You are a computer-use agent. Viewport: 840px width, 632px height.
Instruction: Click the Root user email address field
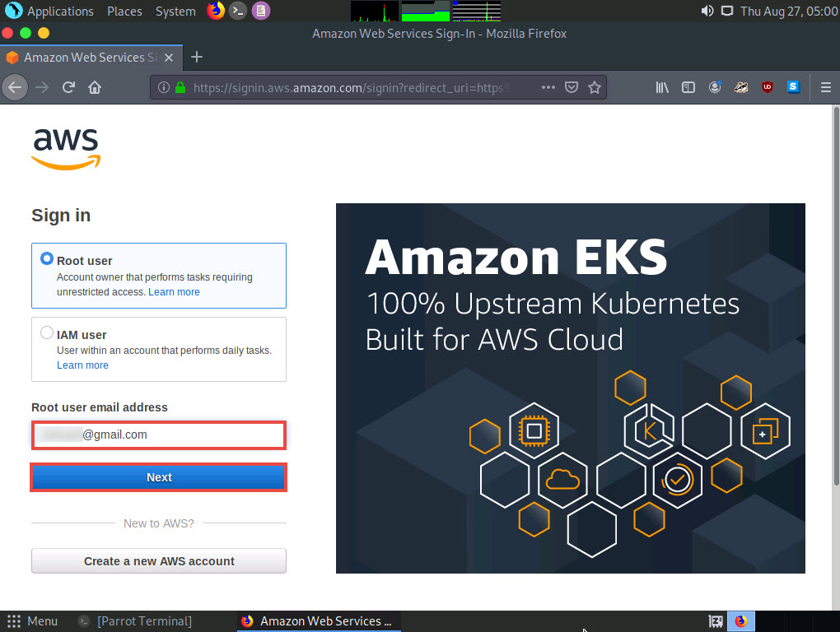point(159,434)
